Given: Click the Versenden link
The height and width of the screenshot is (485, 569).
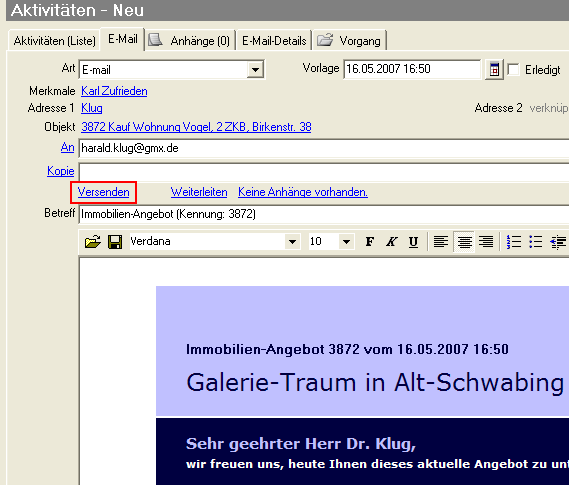Looking at the screenshot, I should click(103, 192).
